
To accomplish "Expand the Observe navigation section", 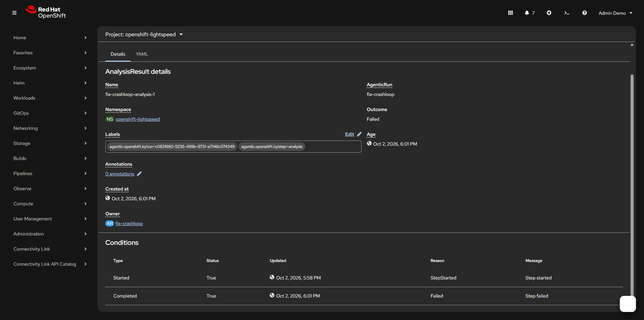I will [x=50, y=189].
